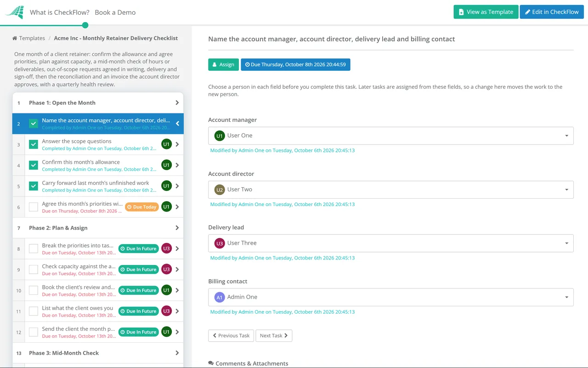Click Edit in CheckFlow button
Image resolution: width=588 pixels, height=368 pixels.
coord(552,12)
